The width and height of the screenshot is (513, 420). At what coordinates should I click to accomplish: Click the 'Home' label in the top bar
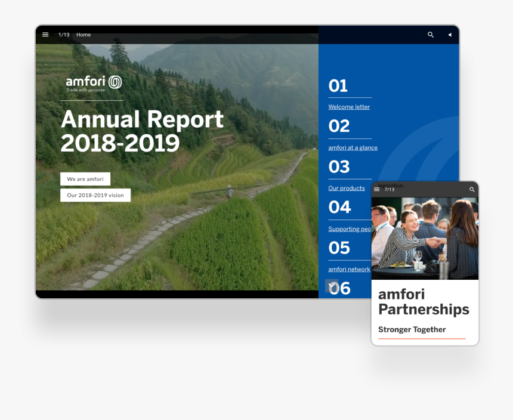84,35
